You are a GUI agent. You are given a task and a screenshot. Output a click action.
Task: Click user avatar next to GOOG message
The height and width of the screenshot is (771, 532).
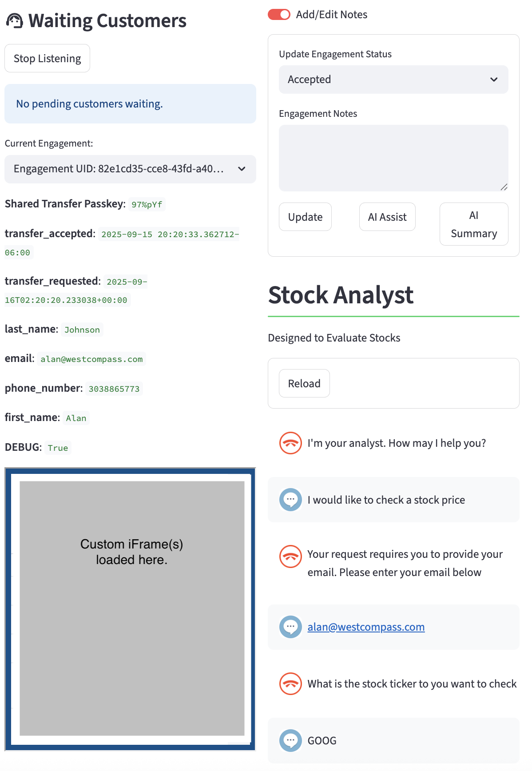pyautogui.click(x=290, y=740)
